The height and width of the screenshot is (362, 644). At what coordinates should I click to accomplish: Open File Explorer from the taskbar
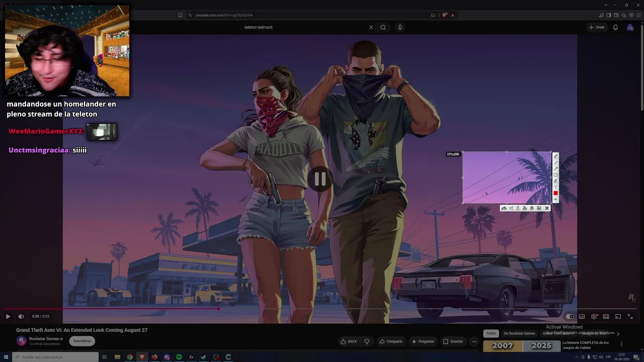click(117, 357)
